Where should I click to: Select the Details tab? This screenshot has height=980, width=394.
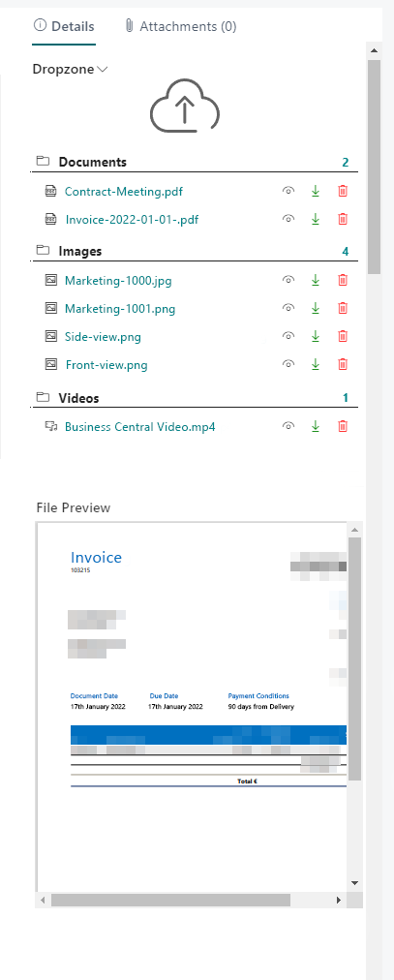(x=64, y=26)
